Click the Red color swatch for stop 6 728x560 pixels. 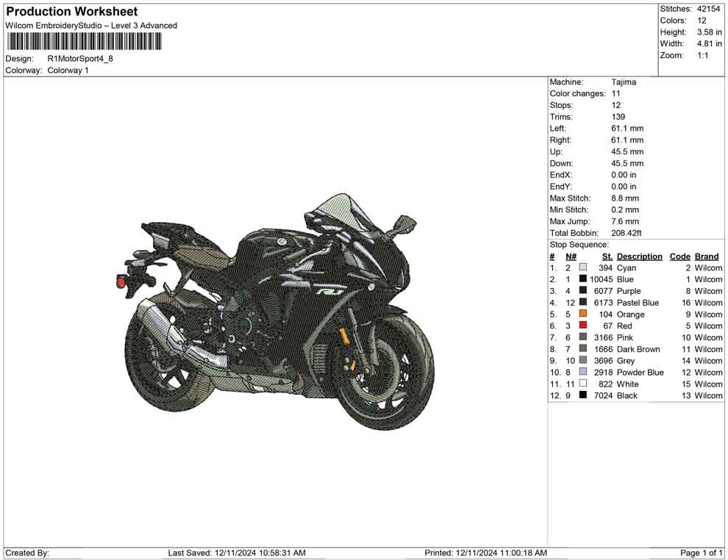[582, 326]
